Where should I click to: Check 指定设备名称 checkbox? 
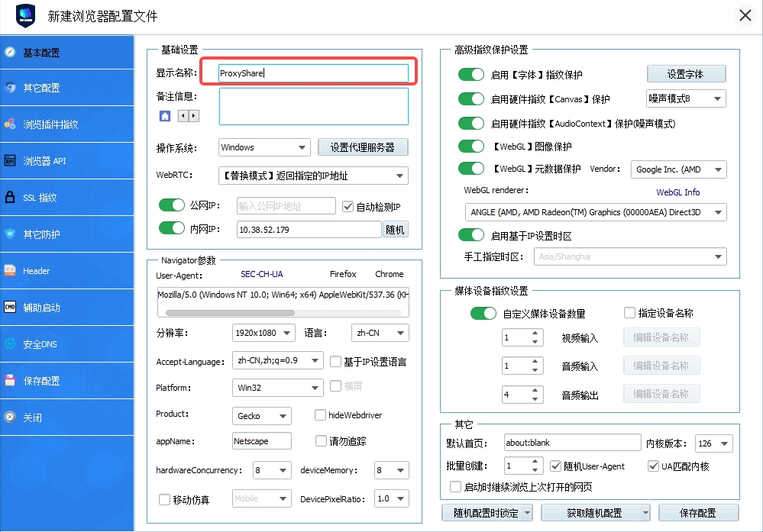coord(629,313)
